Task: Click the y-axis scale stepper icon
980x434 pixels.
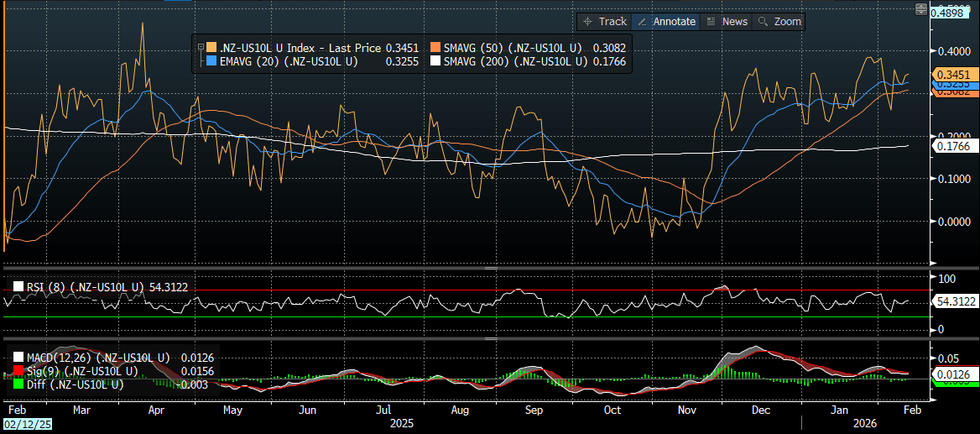Action: click(x=921, y=10)
